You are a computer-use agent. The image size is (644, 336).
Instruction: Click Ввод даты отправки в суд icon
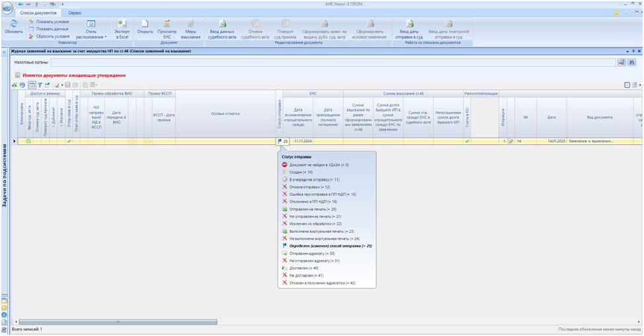(x=410, y=24)
